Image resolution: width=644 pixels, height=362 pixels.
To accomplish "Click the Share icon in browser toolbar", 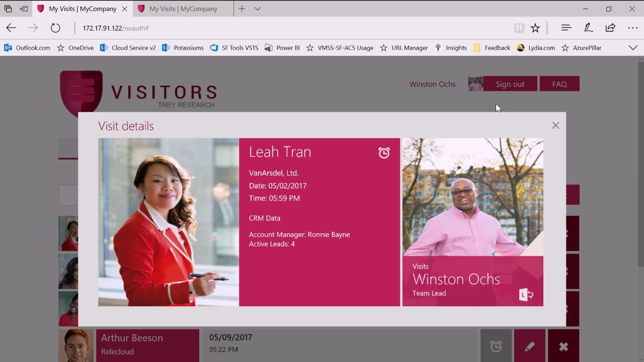I will click(610, 28).
